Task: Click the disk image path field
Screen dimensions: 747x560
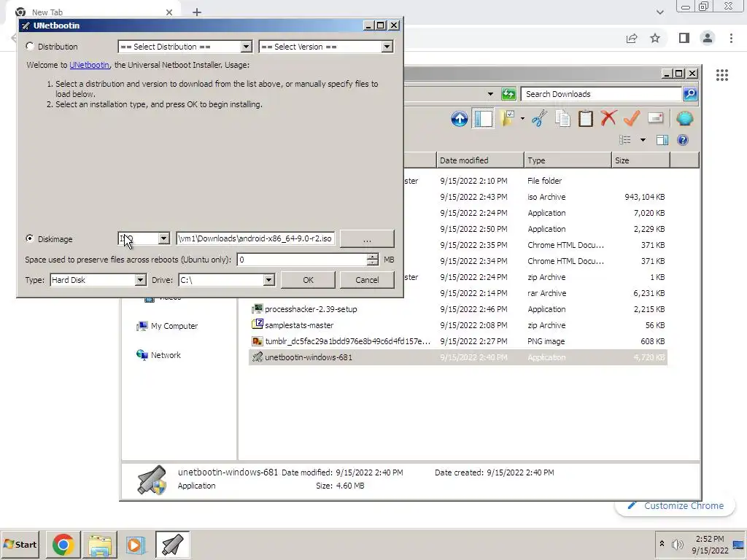Action: click(255, 238)
